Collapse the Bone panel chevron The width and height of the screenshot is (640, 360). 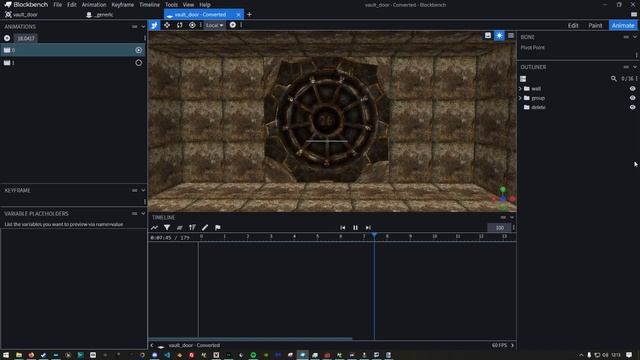[x=635, y=37]
